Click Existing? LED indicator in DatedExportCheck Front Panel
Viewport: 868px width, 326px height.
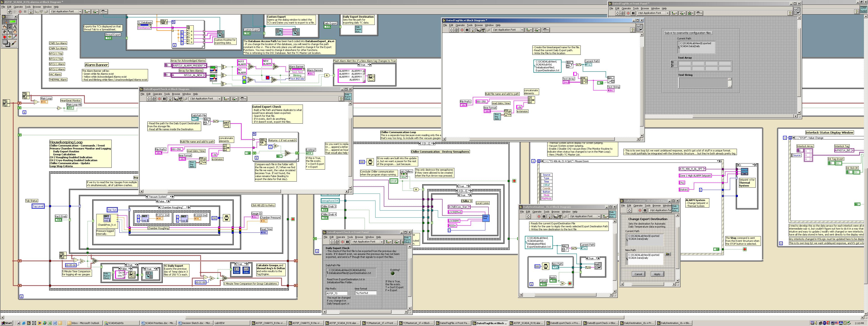click(x=393, y=273)
